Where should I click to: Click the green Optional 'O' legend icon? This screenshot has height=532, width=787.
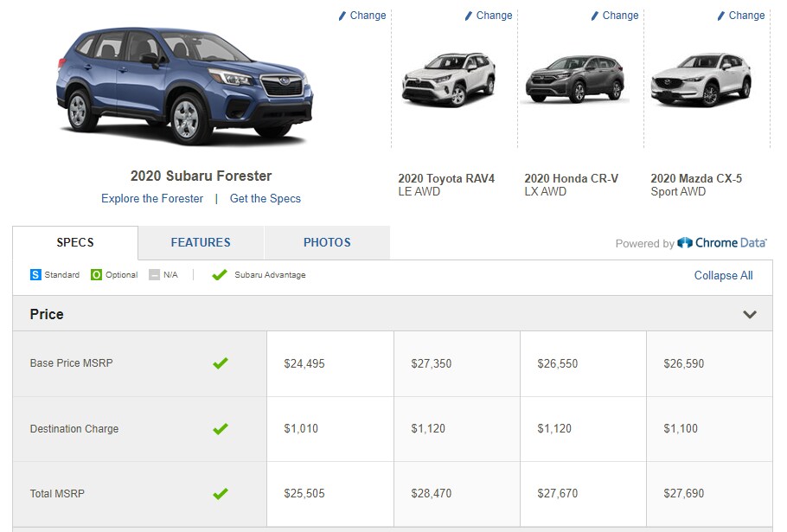(x=96, y=274)
